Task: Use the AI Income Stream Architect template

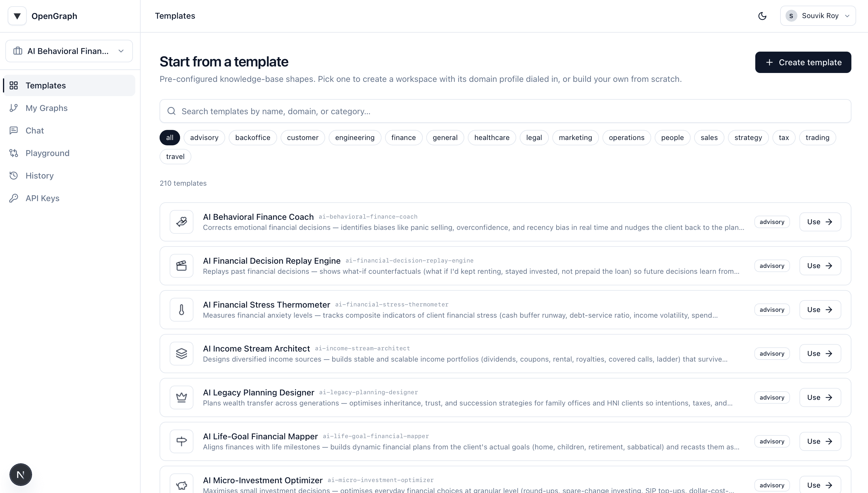Action: [820, 354]
